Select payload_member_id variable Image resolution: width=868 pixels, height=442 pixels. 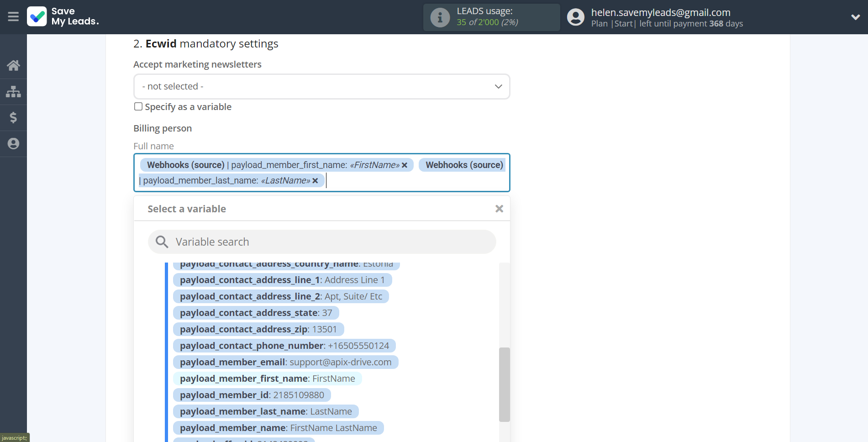[x=252, y=395]
